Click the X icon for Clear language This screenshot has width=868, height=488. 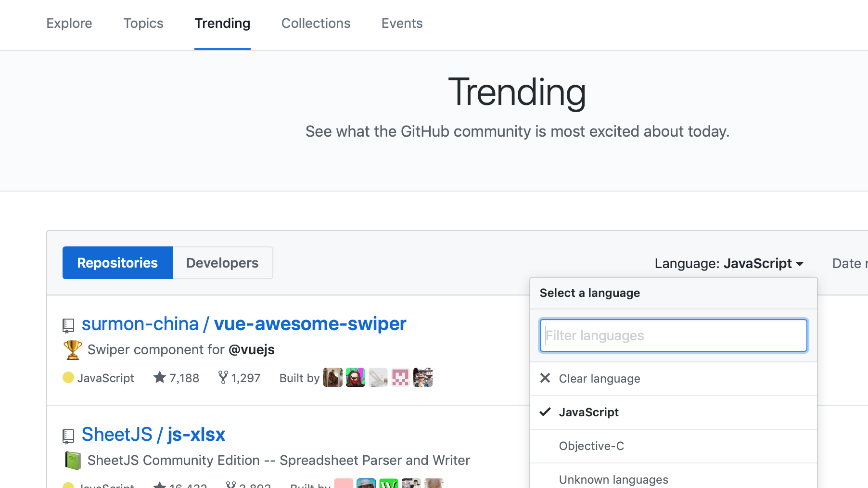pos(545,378)
